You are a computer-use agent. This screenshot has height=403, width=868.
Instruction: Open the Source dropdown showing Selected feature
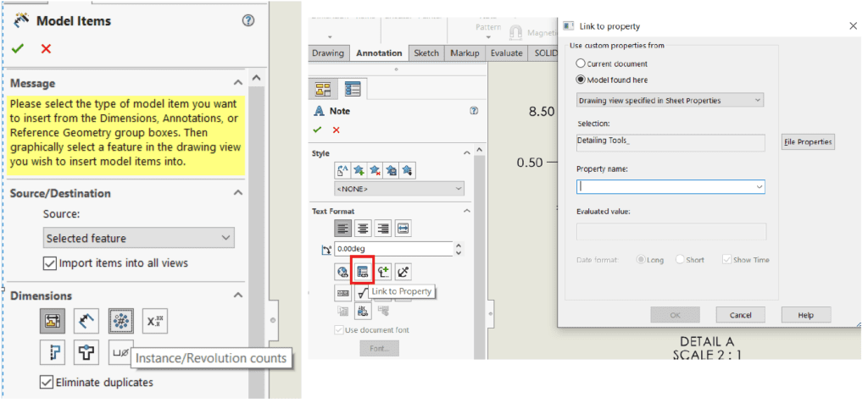coord(139,239)
